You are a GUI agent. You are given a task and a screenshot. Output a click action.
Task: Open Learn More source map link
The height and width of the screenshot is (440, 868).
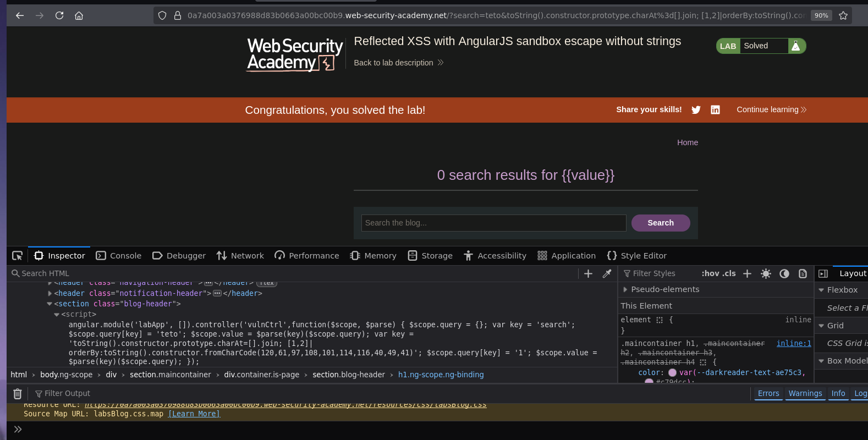click(x=194, y=414)
